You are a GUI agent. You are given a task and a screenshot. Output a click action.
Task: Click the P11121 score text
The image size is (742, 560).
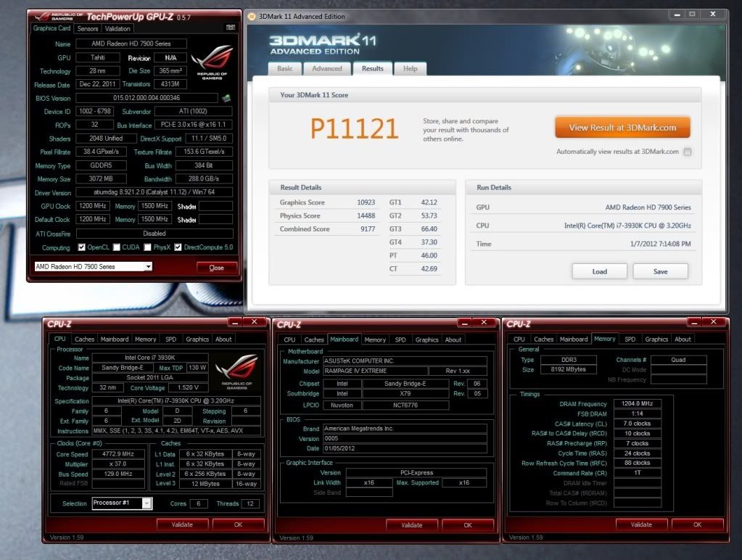tap(354, 129)
